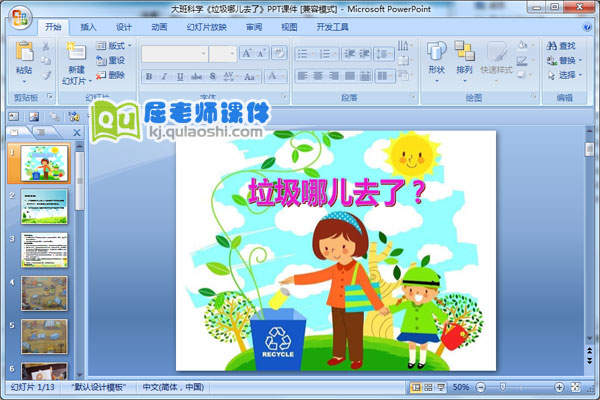Toggle Italic formatting
This screenshot has height=400, width=600.
(x=164, y=77)
